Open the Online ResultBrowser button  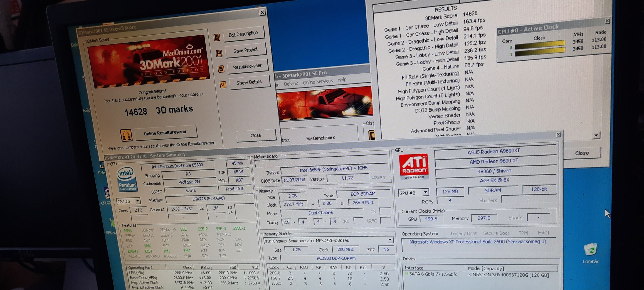(x=165, y=132)
